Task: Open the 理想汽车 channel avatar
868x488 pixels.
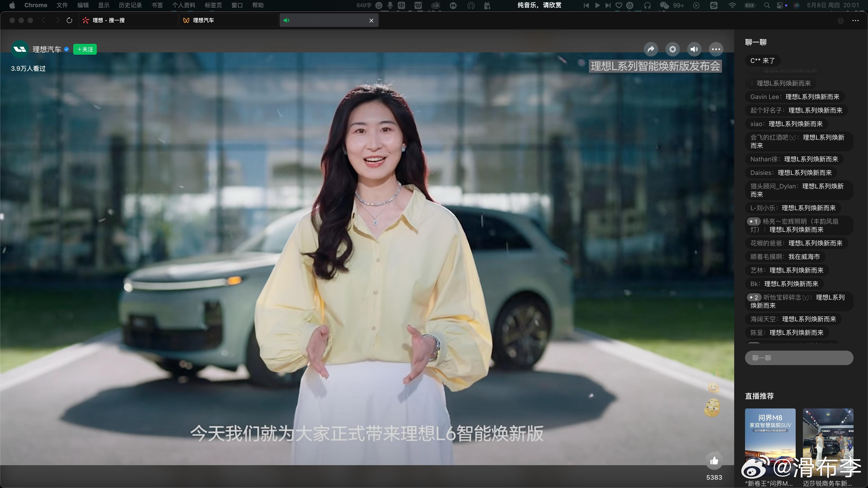Action: click(20, 49)
